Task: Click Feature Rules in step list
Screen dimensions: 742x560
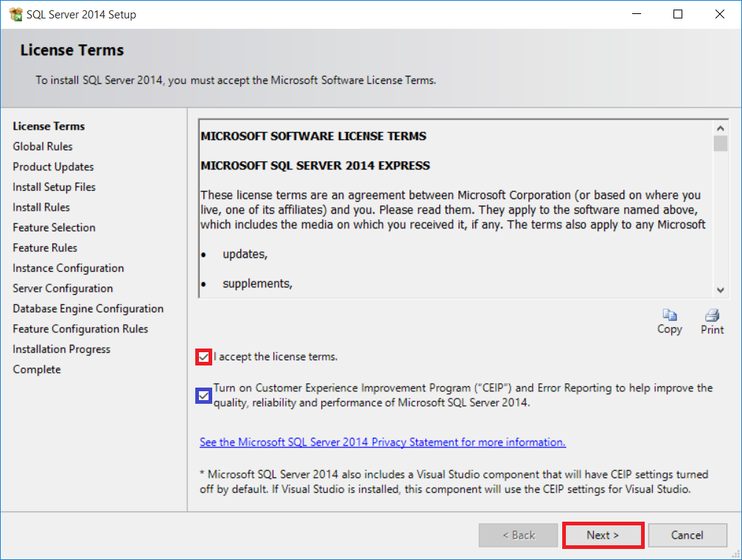Action: point(45,248)
